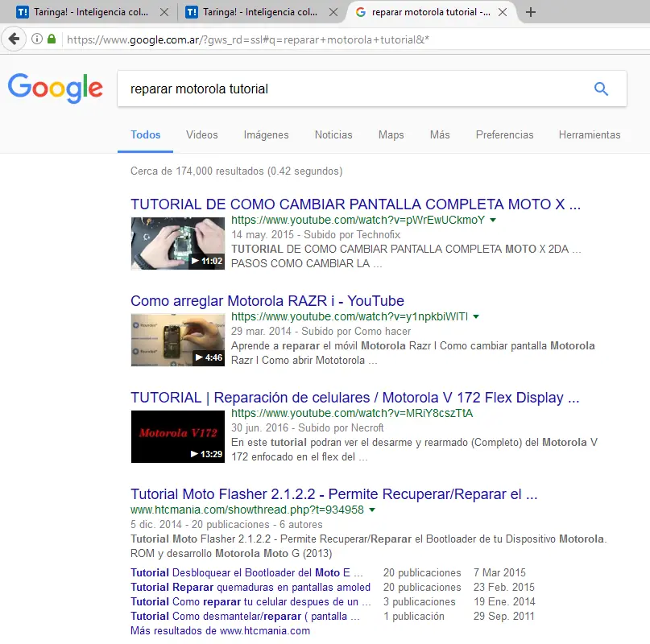650x644 pixels.
Task: Click the MRiY8cszTtA YouTube URL text
Action: [x=352, y=413]
